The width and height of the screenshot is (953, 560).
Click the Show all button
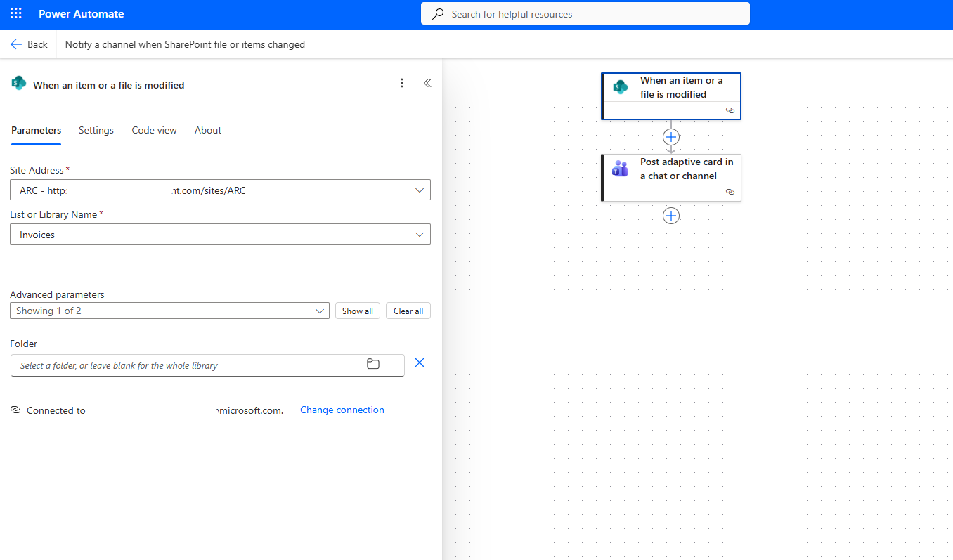pos(358,311)
